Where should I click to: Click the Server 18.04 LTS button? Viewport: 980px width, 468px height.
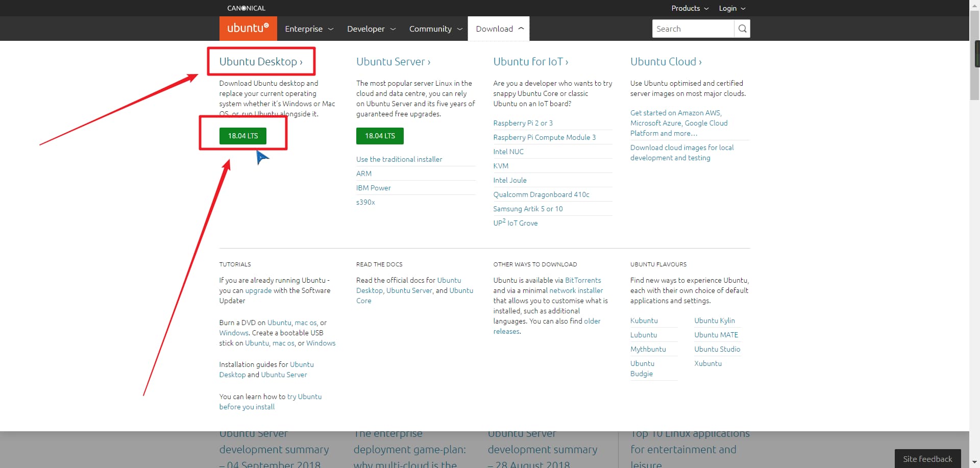(x=380, y=136)
